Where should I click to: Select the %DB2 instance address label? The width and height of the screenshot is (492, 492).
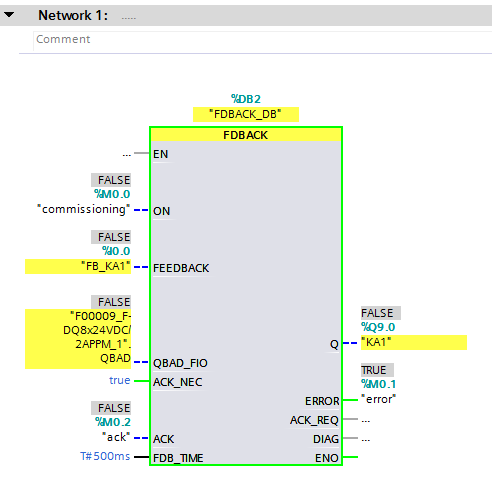point(246,99)
